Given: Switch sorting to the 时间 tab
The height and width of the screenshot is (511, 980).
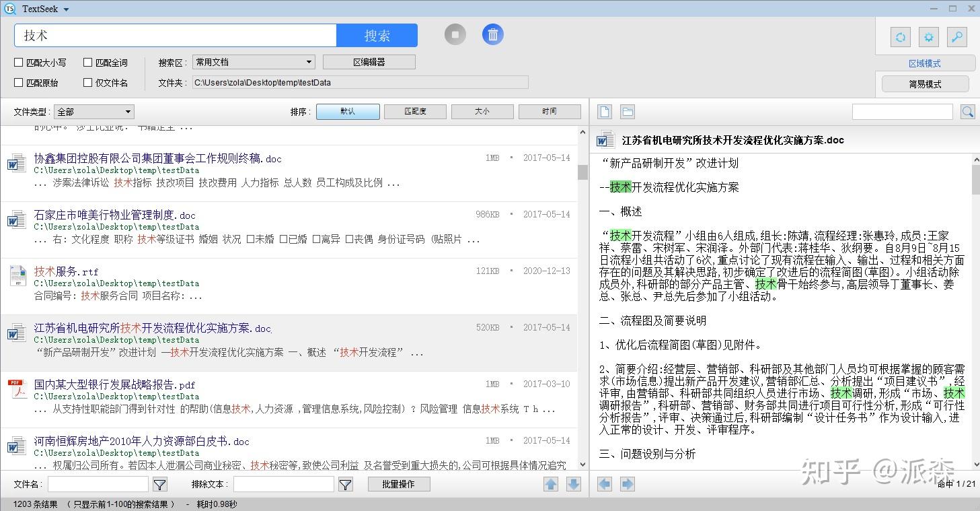Looking at the screenshot, I should 550,111.
